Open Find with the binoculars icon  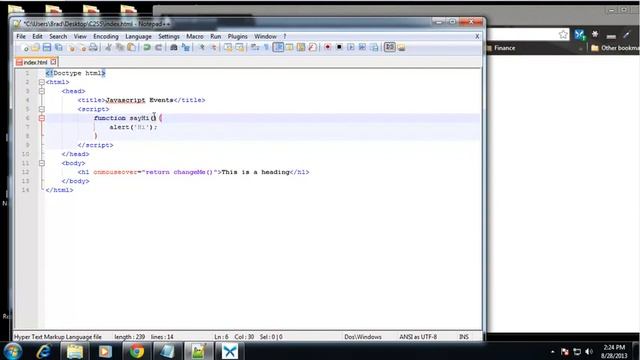click(174, 47)
